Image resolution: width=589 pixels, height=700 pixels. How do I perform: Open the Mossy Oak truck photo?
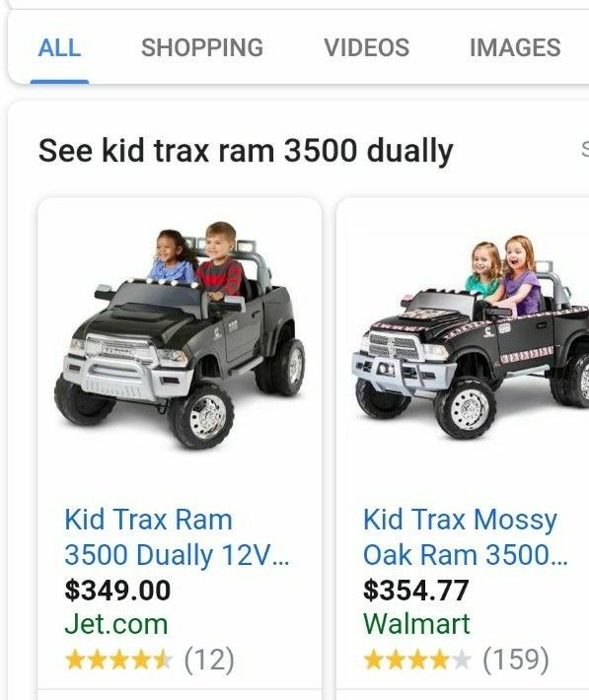coord(472,337)
